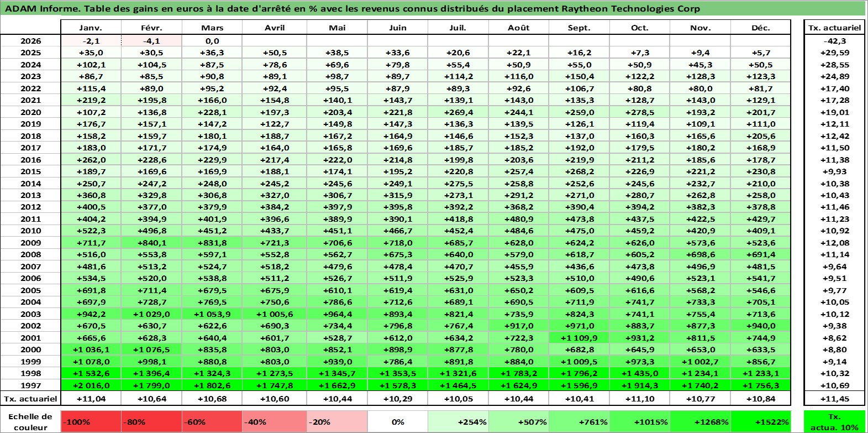Click the +50,5 cell for April 2025
868x433 pixels.
coord(275,53)
